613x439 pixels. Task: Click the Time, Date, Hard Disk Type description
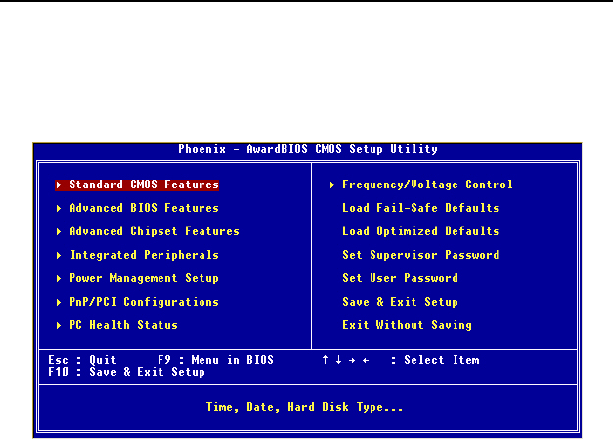click(305, 408)
